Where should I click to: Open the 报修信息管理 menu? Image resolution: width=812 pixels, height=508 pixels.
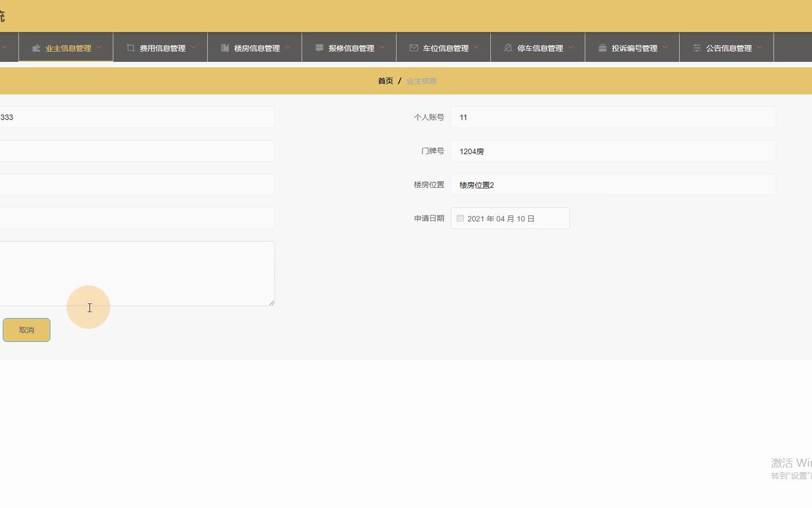point(349,48)
